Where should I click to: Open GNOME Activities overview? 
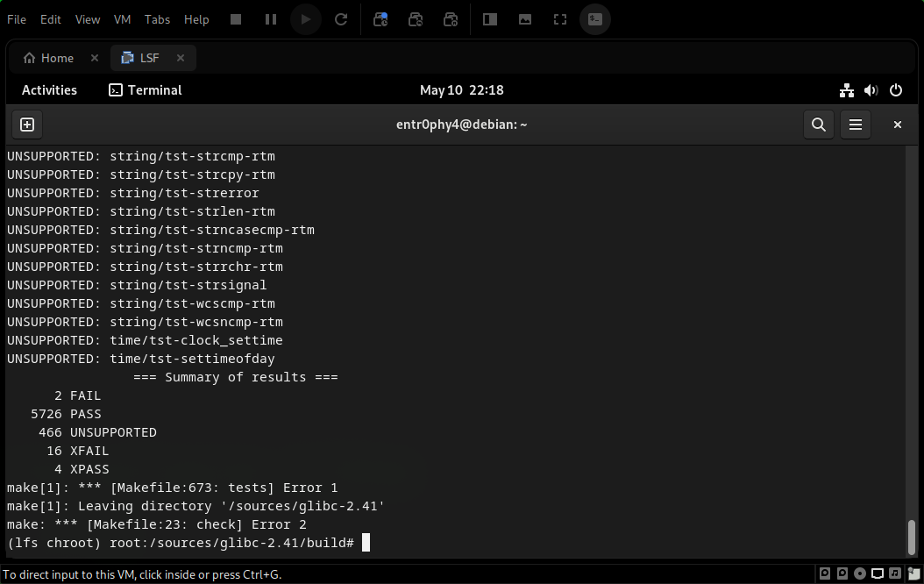[x=49, y=90]
